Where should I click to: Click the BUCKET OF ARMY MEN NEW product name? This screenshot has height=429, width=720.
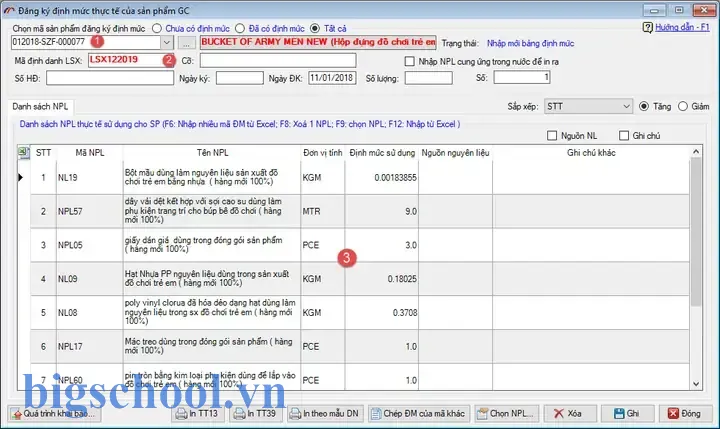pyautogui.click(x=318, y=43)
